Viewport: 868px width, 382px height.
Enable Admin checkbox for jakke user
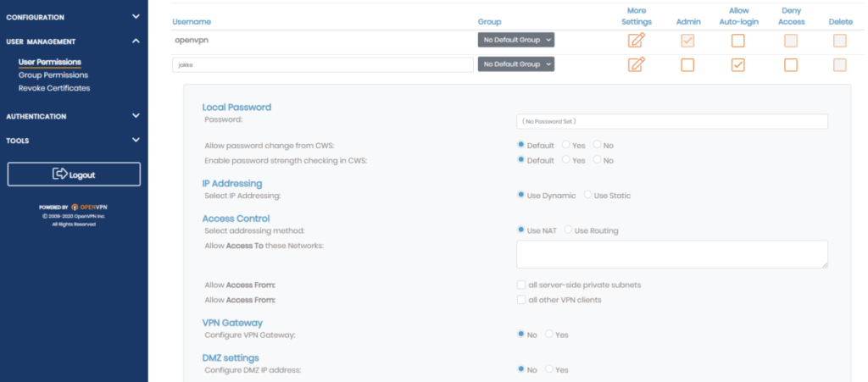687,65
